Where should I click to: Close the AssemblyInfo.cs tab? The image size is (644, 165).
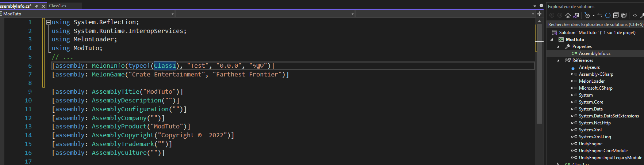point(43,6)
